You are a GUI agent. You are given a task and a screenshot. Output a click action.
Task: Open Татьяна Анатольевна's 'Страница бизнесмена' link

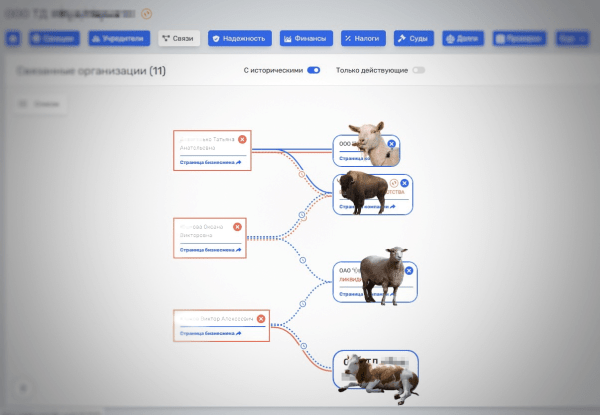coord(210,161)
